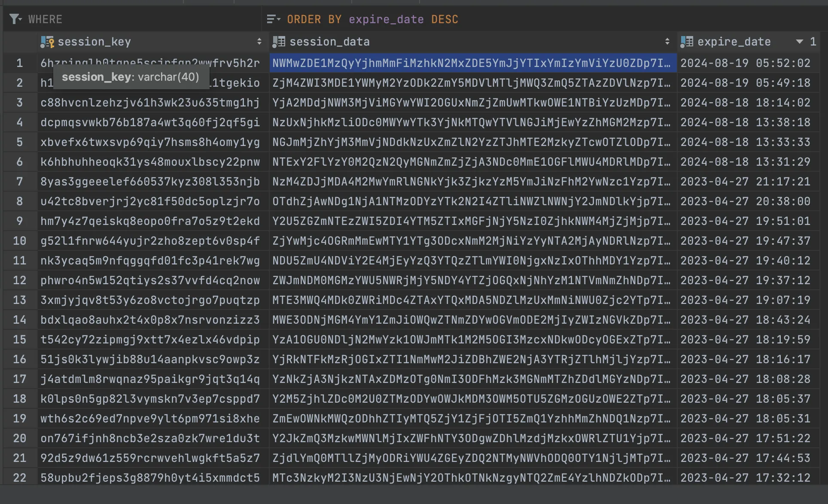Click session key 8yas3ggeeelef660537kyz308l353njb
Viewport: 828px width, 504px height.
coord(150,182)
